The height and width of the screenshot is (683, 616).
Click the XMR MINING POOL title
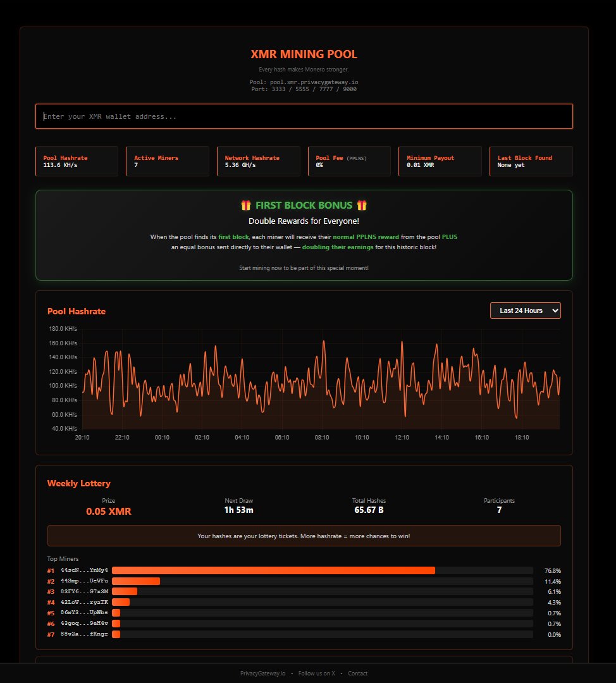304,54
